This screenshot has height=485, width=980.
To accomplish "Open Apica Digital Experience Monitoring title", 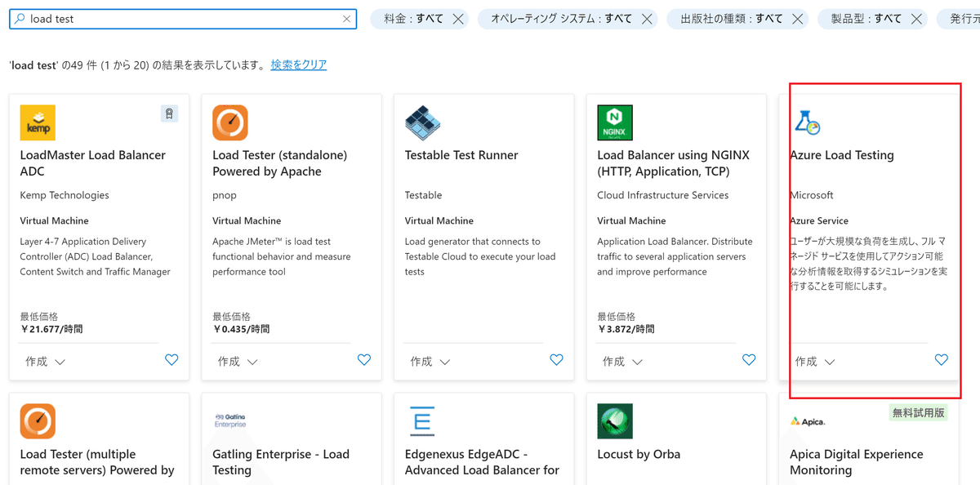I will click(x=857, y=462).
